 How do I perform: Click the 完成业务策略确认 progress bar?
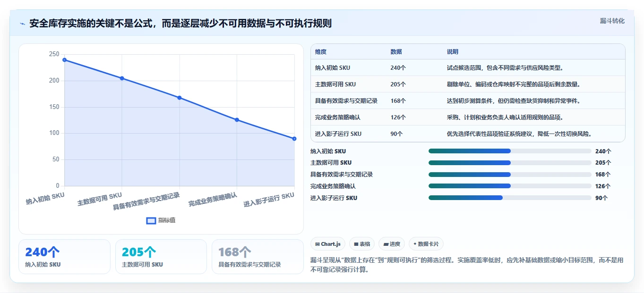point(510,186)
